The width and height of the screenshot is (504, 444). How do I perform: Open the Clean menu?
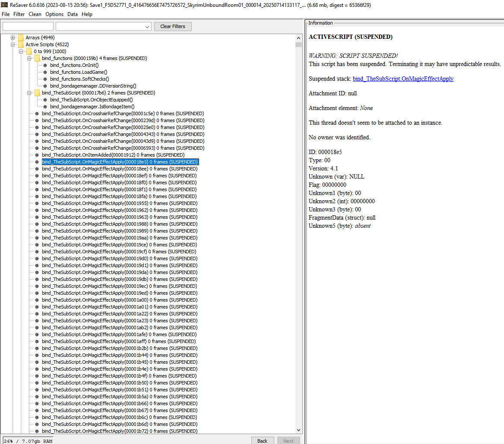click(x=35, y=14)
